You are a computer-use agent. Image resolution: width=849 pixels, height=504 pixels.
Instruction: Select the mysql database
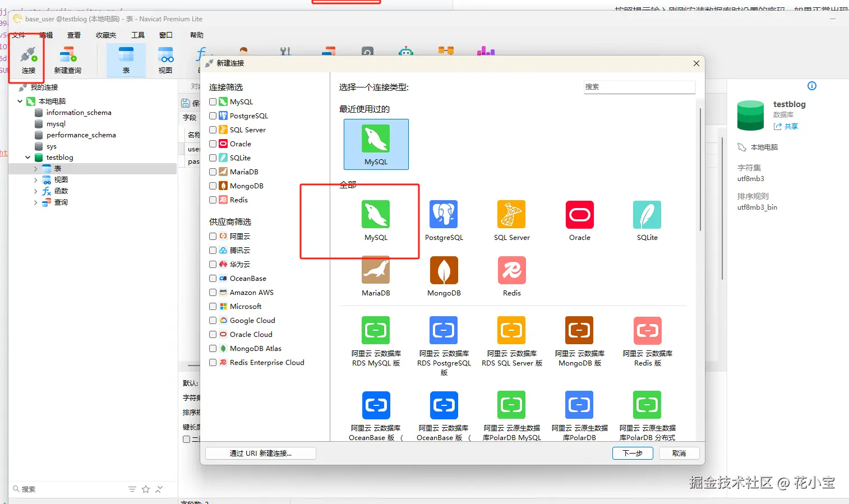pos(56,124)
